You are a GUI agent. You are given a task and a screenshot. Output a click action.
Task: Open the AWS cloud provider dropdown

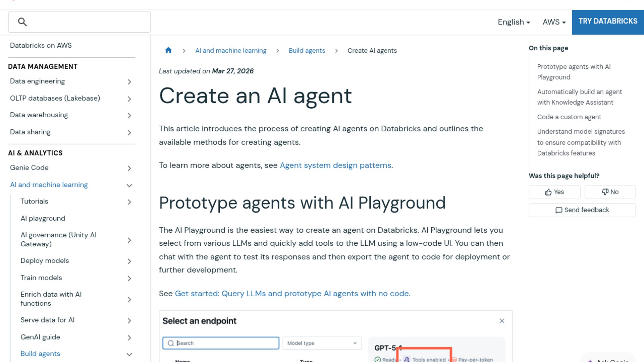554,22
